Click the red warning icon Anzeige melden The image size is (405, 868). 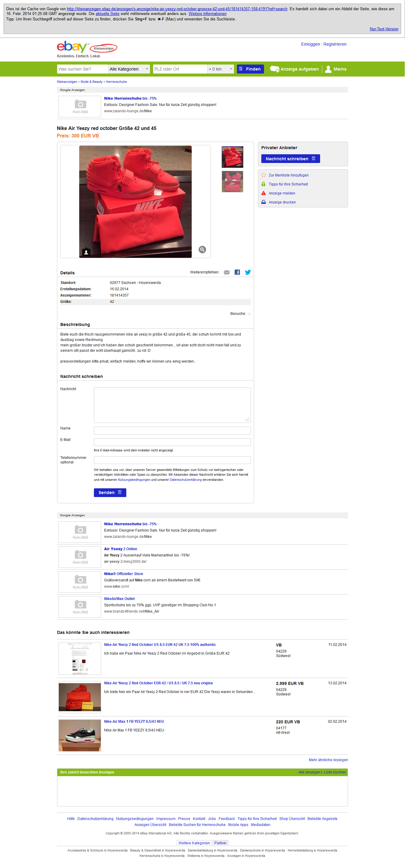[x=263, y=193]
